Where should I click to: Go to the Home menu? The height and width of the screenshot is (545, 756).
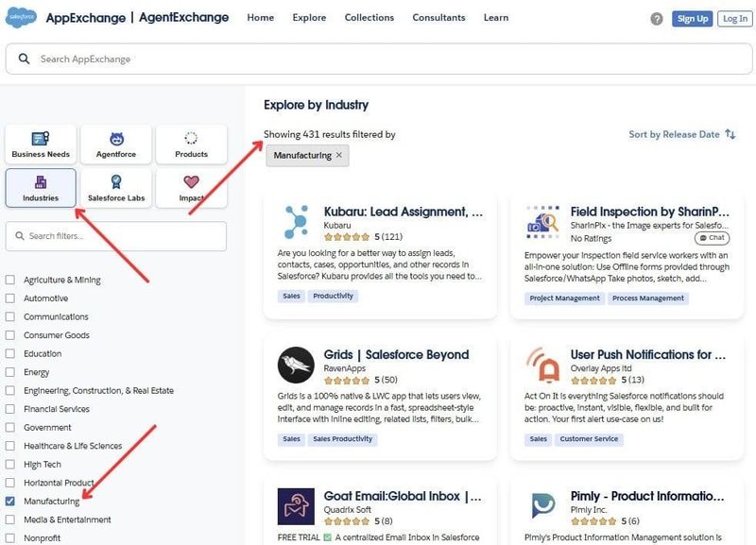pyautogui.click(x=261, y=18)
